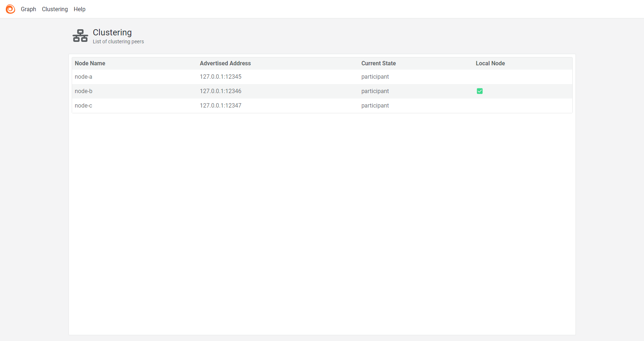
Task: Click the Local Node column header
Action: pos(490,63)
